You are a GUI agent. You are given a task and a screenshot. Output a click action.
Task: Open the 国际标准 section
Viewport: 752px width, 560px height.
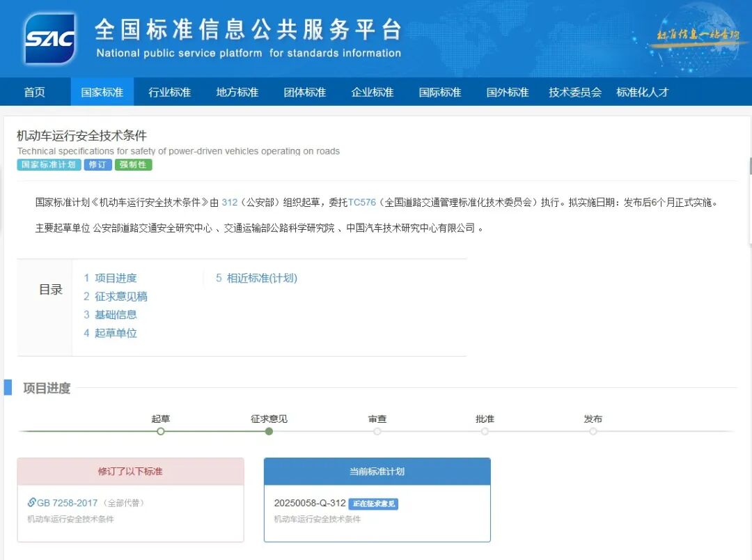pyautogui.click(x=439, y=91)
